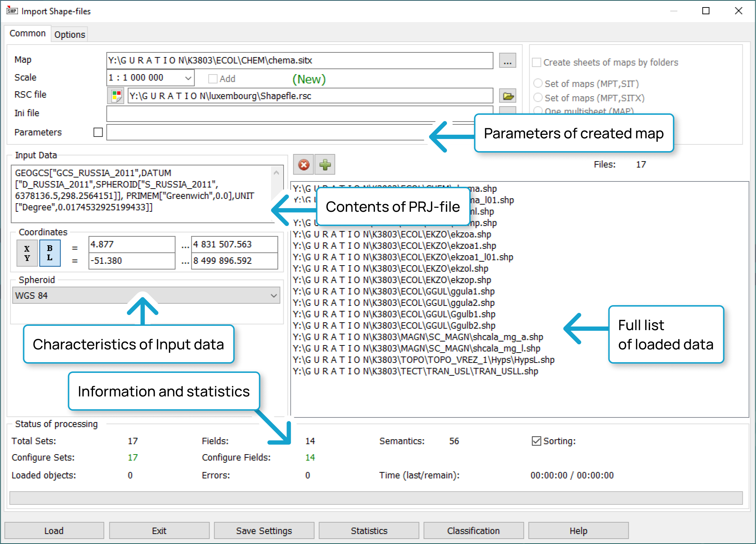Select file HypsL.shp in the list
Viewport: 756px width, 544px height.
pos(423,360)
